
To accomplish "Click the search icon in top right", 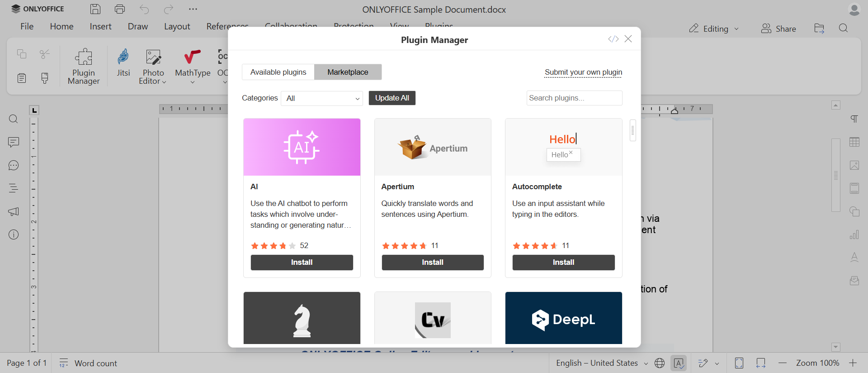I will 843,29.
